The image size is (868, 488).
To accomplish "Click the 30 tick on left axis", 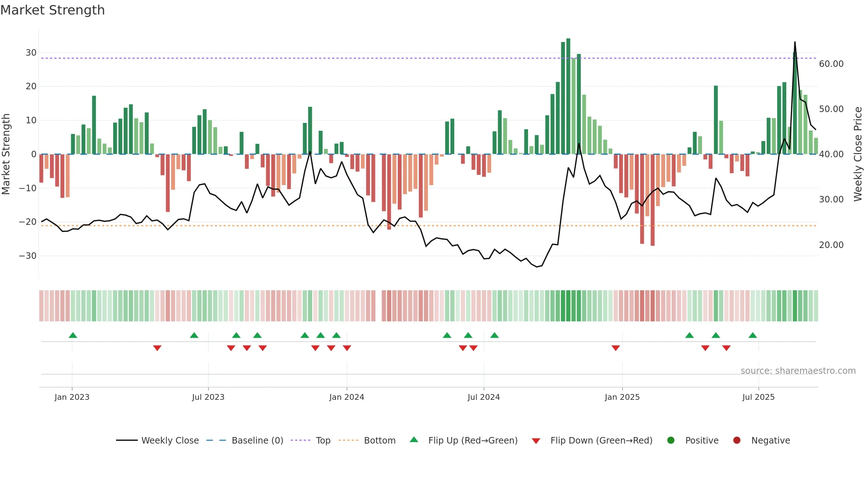I will pos(31,52).
